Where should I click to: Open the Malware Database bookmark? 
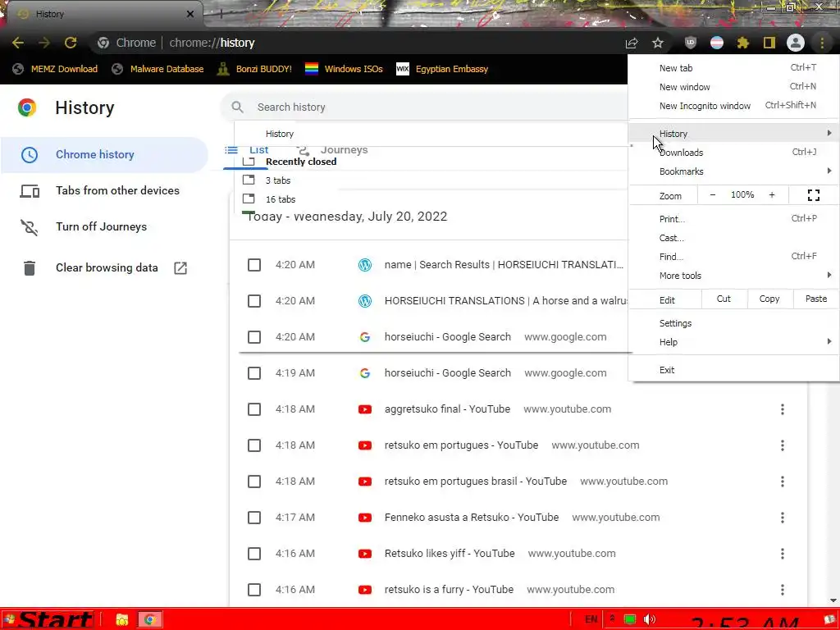point(158,69)
